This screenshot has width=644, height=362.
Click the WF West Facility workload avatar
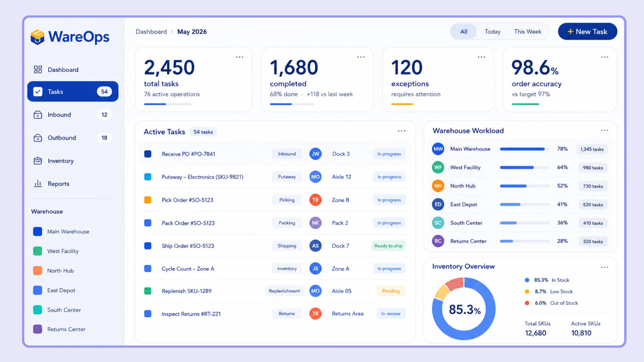[438, 167]
